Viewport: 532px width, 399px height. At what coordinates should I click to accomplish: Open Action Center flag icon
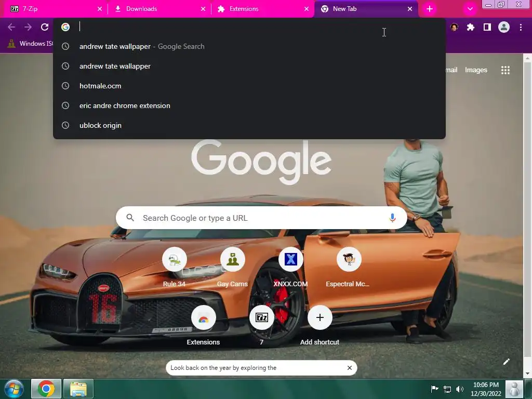click(x=434, y=389)
